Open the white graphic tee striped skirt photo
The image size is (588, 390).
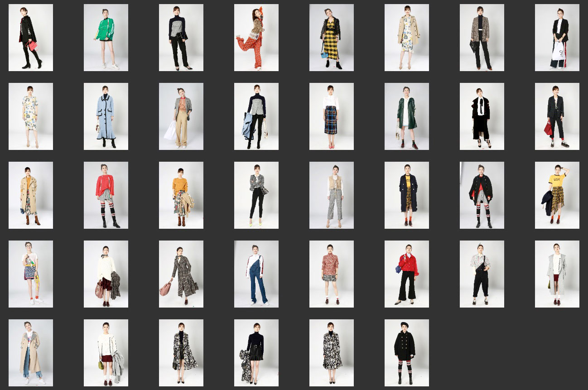30,274
